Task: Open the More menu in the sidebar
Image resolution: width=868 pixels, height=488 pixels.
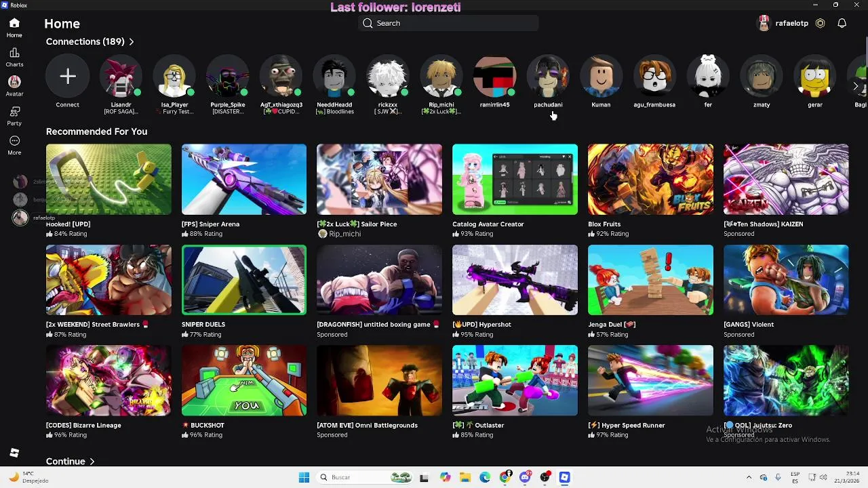Action: [14, 145]
